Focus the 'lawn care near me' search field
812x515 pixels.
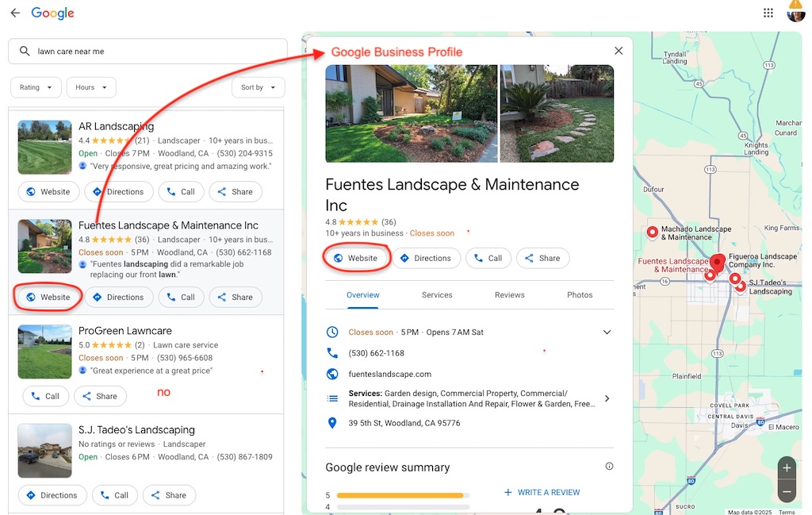[x=147, y=52]
